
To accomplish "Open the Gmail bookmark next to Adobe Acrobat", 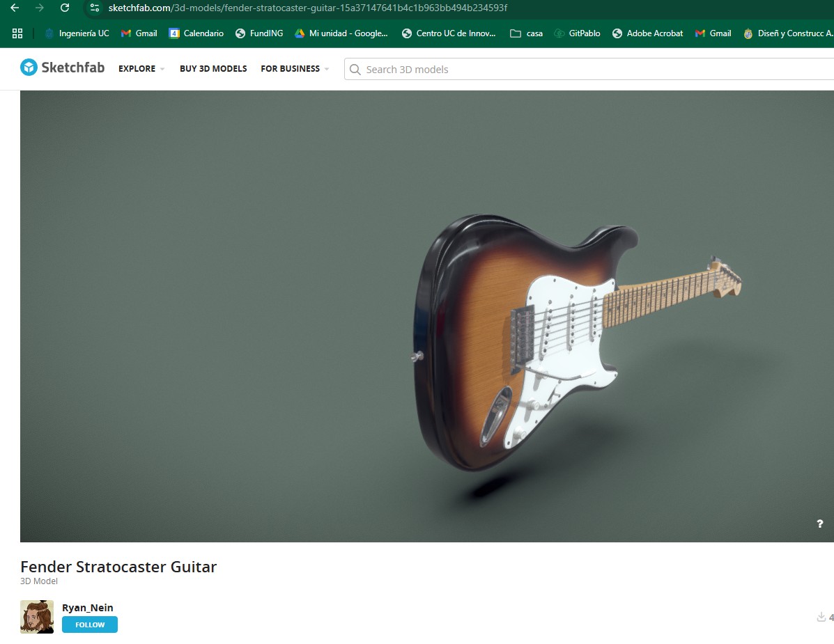I will 713,33.
